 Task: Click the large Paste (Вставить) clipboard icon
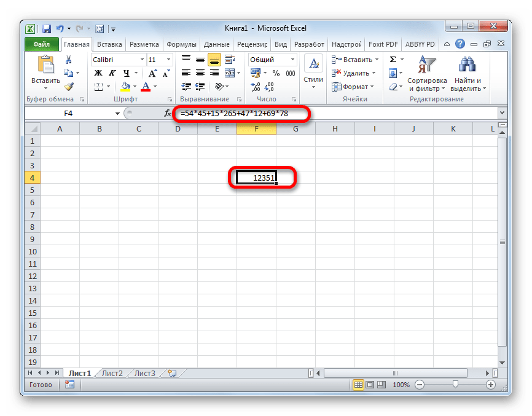[x=46, y=65]
